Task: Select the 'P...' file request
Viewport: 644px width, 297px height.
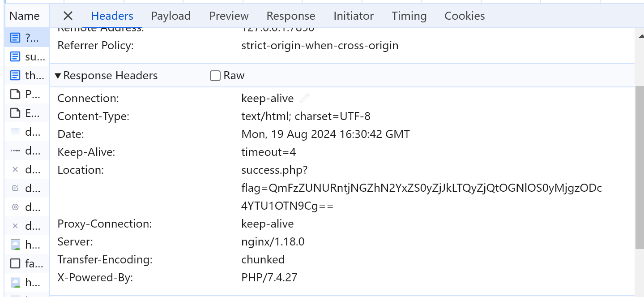Action: pyautogui.click(x=27, y=95)
